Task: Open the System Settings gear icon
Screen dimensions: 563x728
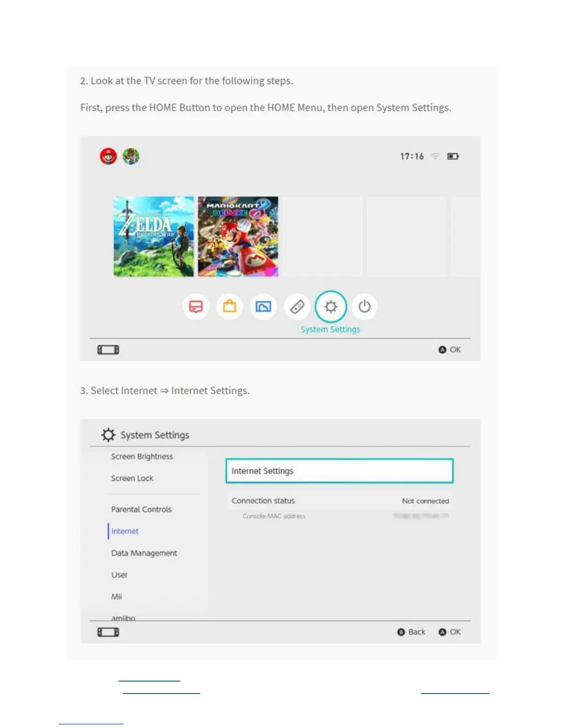Action: [x=331, y=307]
